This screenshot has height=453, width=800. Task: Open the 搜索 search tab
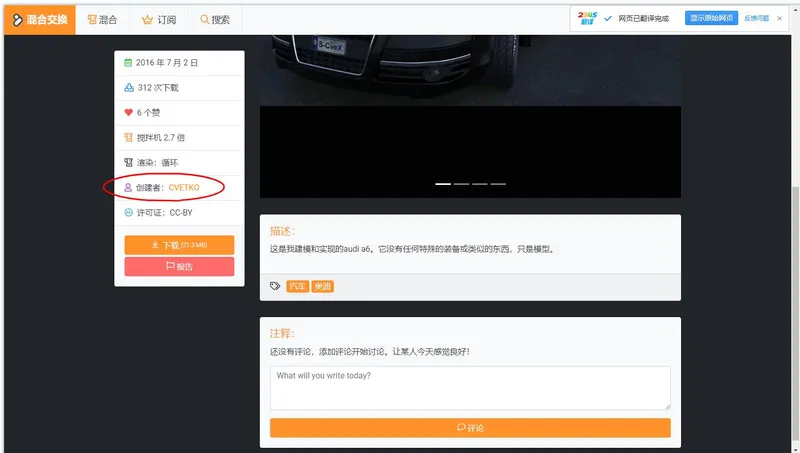(x=215, y=20)
